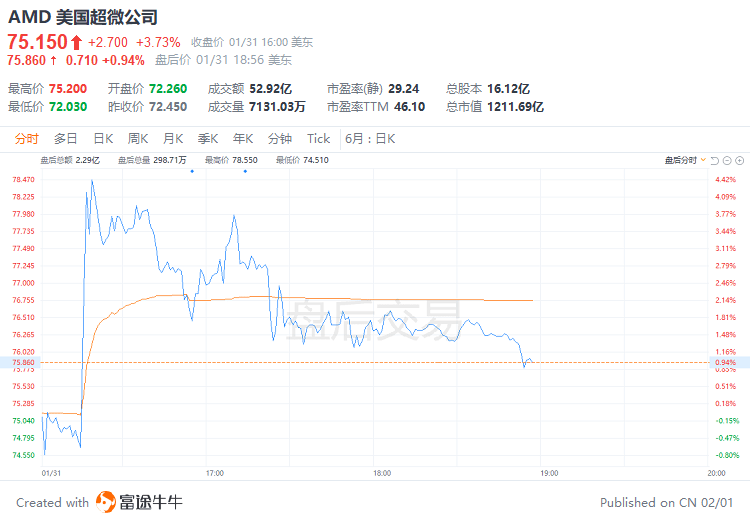This screenshot has width=750, height=523.
Task: Click the 78.470 price axis label
Action: [23, 180]
